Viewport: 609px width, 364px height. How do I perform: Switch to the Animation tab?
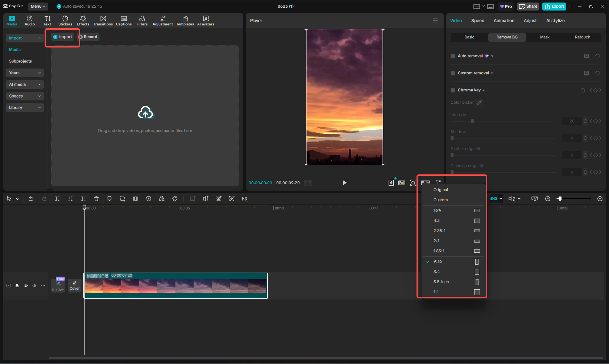click(x=504, y=21)
